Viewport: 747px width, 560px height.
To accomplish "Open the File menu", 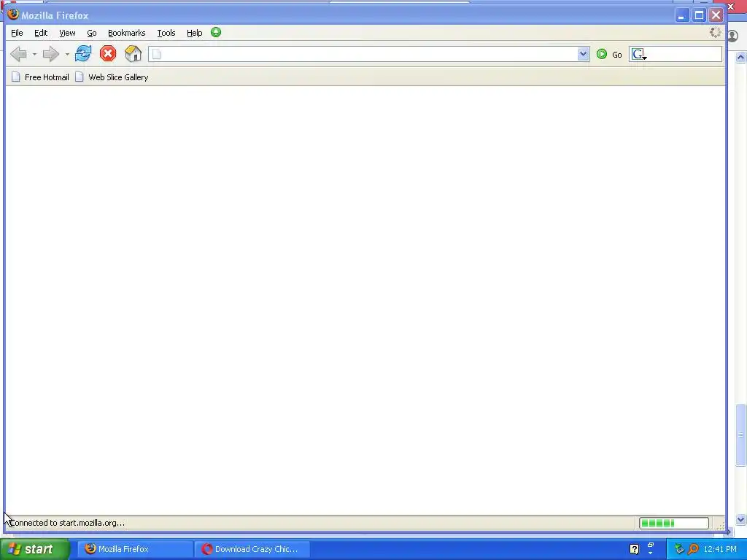I will click(x=18, y=33).
